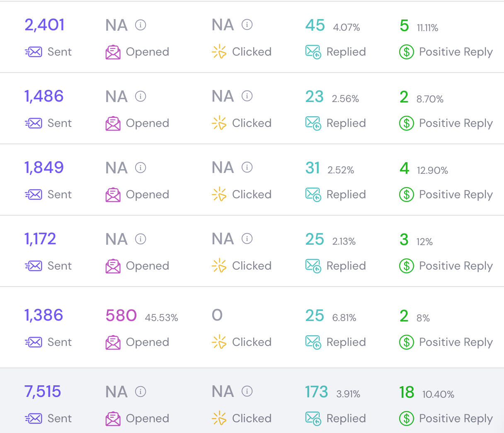Click the 45.53% open rate value
Image resolution: width=504 pixels, height=433 pixels.
click(x=161, y=318)
